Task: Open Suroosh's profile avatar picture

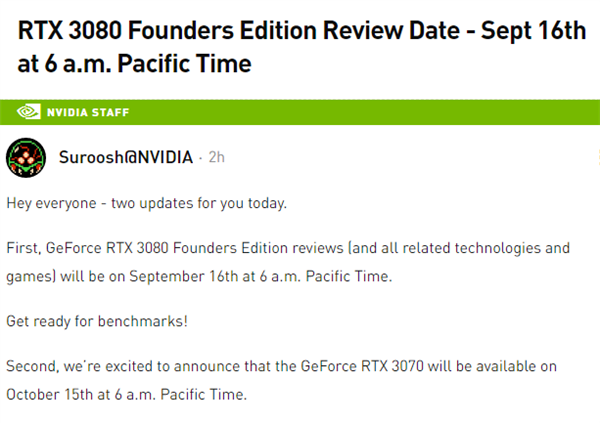Action: [x=25, y=158]
